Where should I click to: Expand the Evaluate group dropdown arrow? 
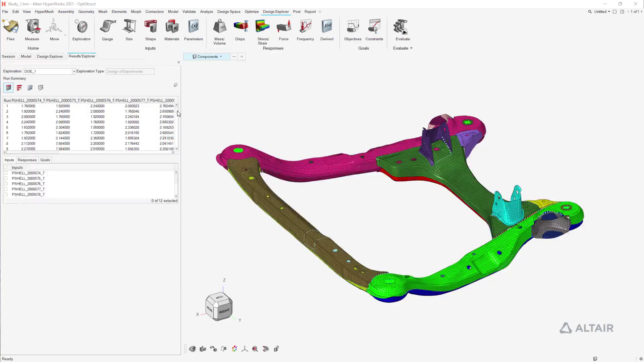[411, 48]
